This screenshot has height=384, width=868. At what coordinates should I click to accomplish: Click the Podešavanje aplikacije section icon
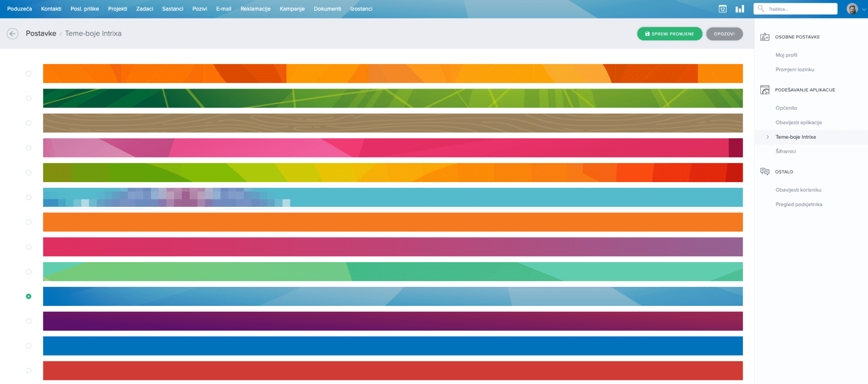pos(764,90)
